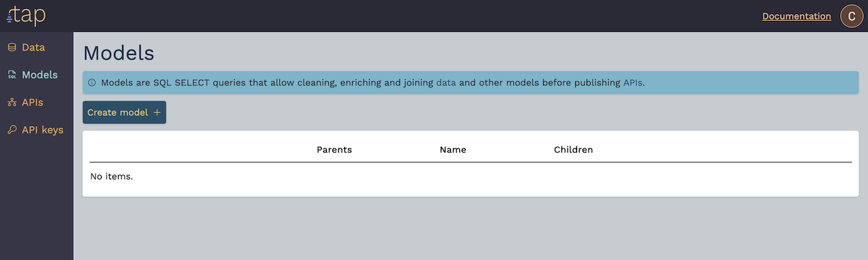The height and width of the screenshot is (260, 868).
Task: Click the Parents column header
Action: tap(334, 150)
